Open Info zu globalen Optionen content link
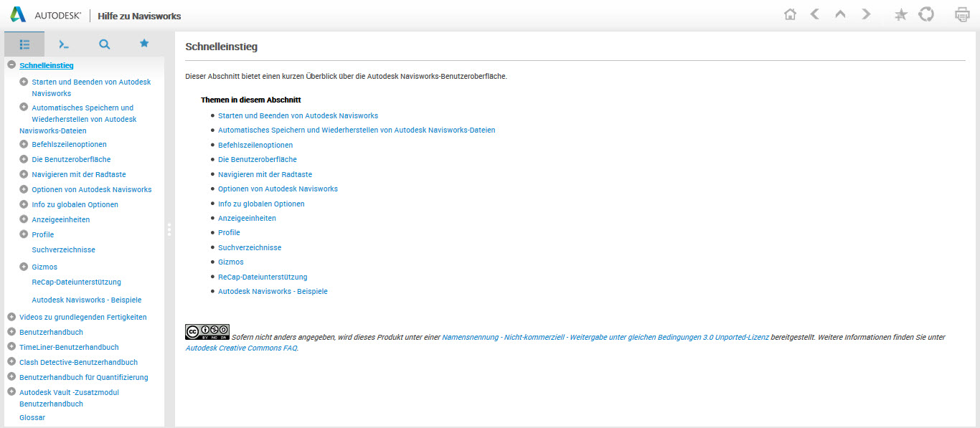The height and width of the screenshot is (428, 980). pos(261,204)
